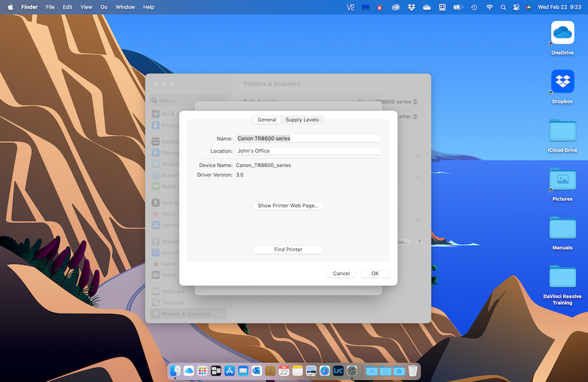The height and width of the screenshot is (382, 588).
Task: Click the Wi-Fi icon in the menu bar
Action: click(x=489, y=7)
